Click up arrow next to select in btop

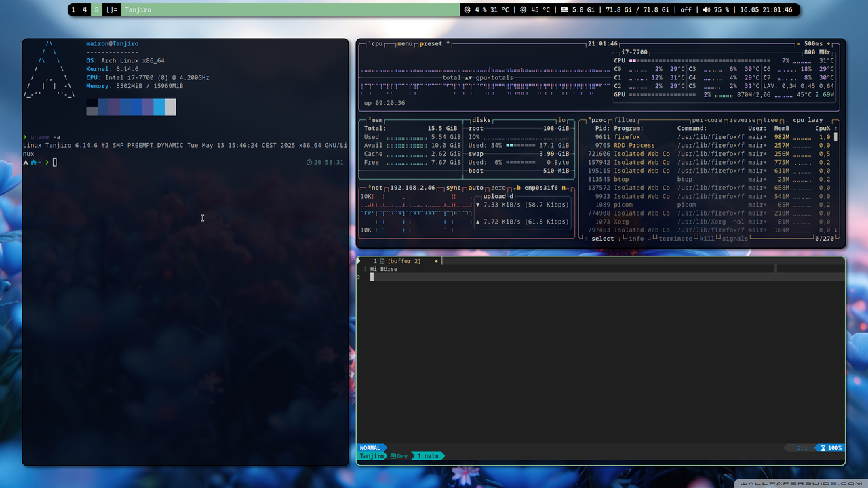click(x=585, y=239)
